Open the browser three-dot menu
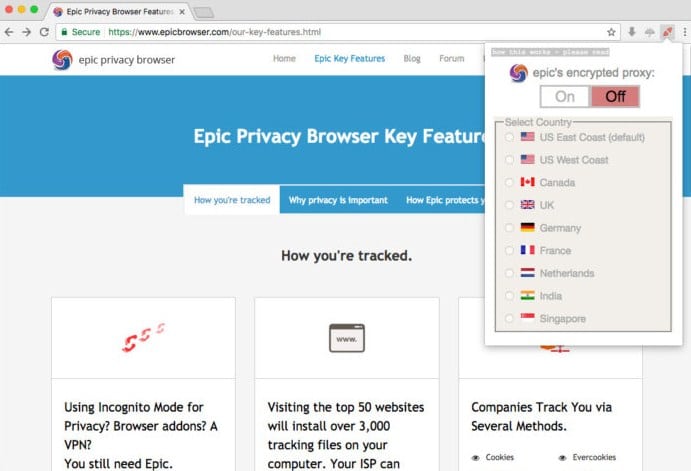Image resolution: width=691 pixels, height=471 pixels. point(685,32)
